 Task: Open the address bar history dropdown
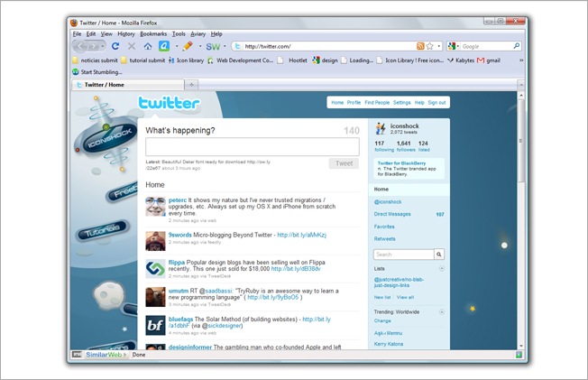(x=439, y=46)
